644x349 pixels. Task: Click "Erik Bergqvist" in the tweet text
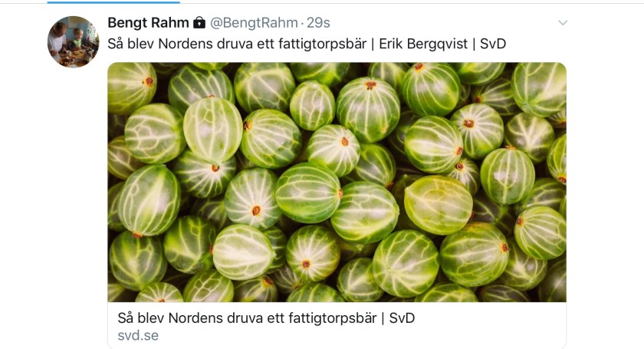click(x=423, y=44)
